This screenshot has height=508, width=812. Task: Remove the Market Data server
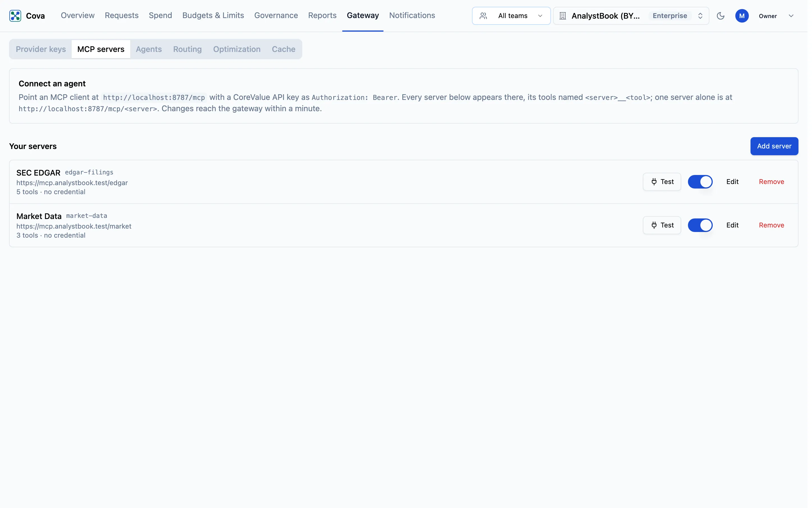(x=771, y=225)
